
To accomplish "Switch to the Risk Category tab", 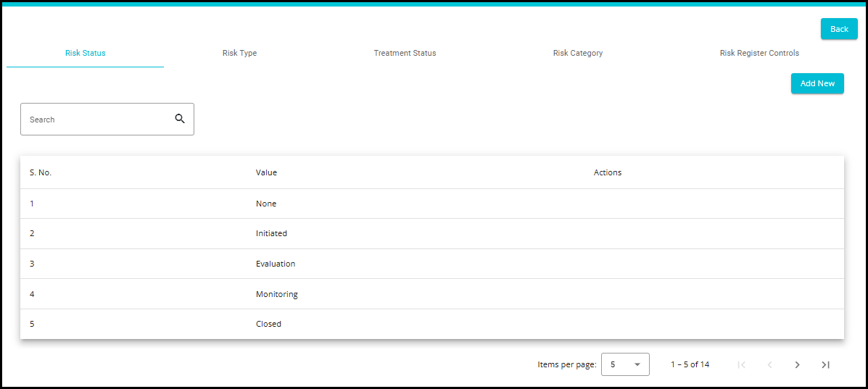I will point(577,53).
